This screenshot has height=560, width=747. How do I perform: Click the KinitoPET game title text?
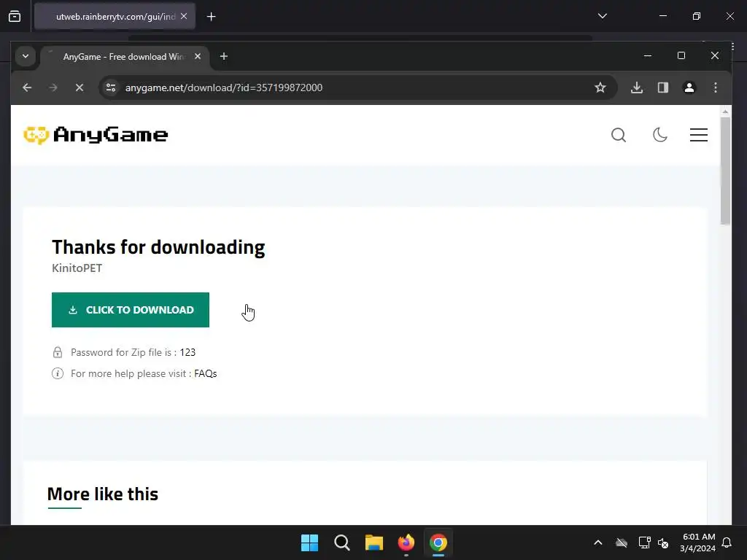click(x=77, y=268)
